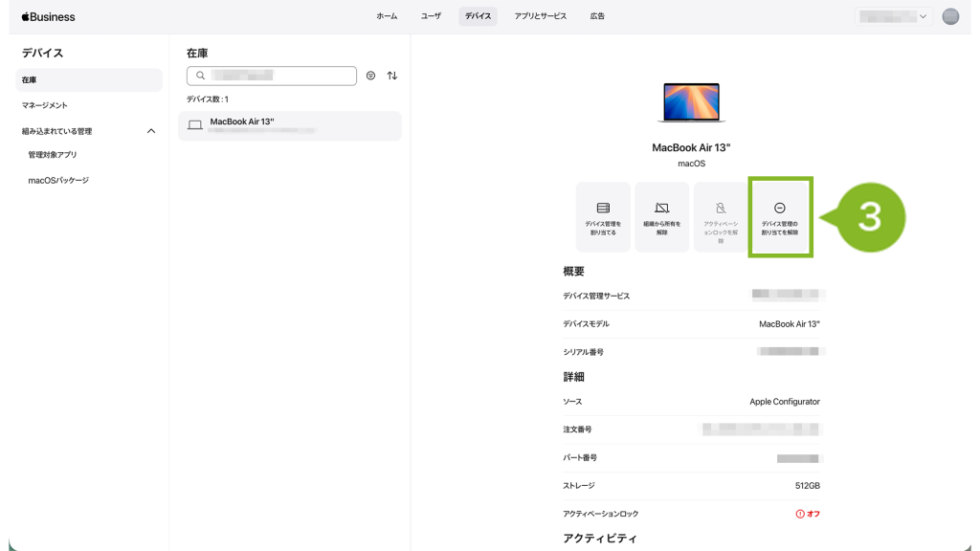The width and height of the screenshot is (980, 551).
Task: Open 管理対象アプリ in the sidebar
Action: pos(53,155)
